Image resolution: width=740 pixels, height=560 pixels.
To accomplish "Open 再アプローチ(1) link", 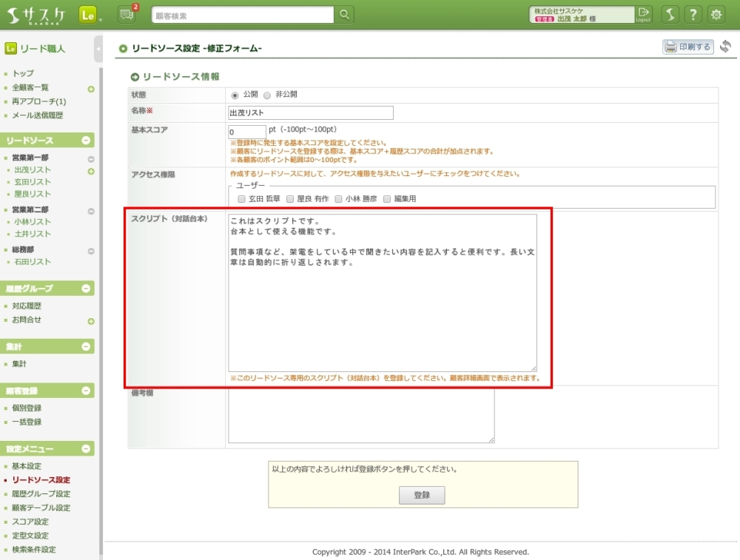I will point(38,101).
